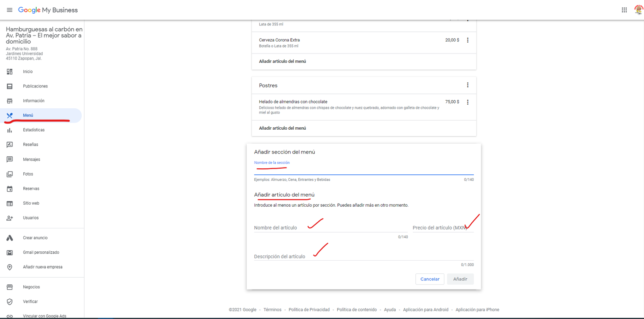Go to Información in the sidebar
644x319 pixels.
point(33,101)
